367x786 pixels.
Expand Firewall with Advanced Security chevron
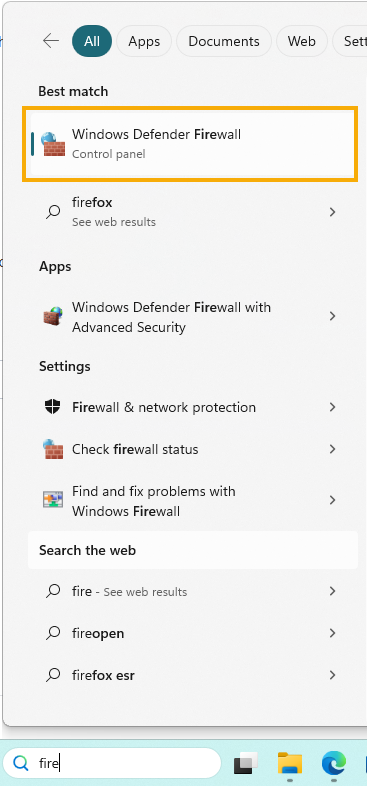click(332, 316)
